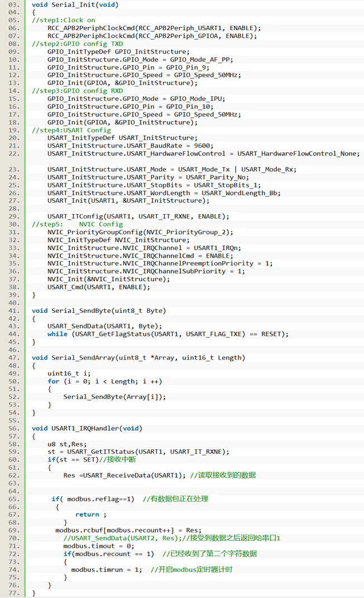
Task: Click the comment '//step5: NVIC Config'
Action: tap(77, 224)
